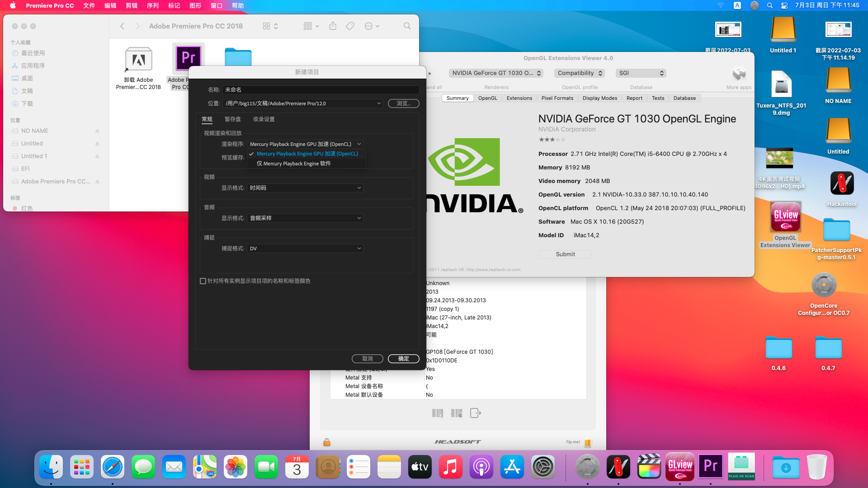Image resolution: width=868 pixels, height=488 pixels.
Task: Click the Finder tags toolbar icon
Action: click(x=350, y=26)
